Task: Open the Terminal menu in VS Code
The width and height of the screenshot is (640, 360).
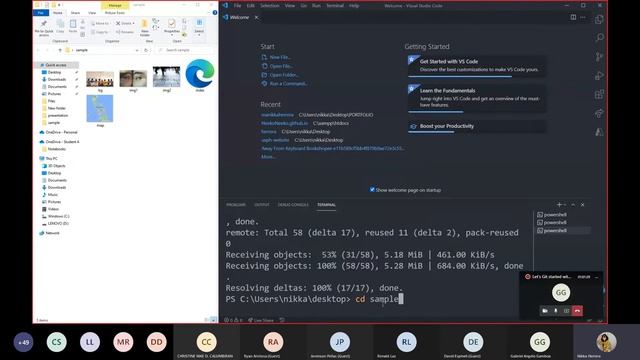Action: [335, 6]
